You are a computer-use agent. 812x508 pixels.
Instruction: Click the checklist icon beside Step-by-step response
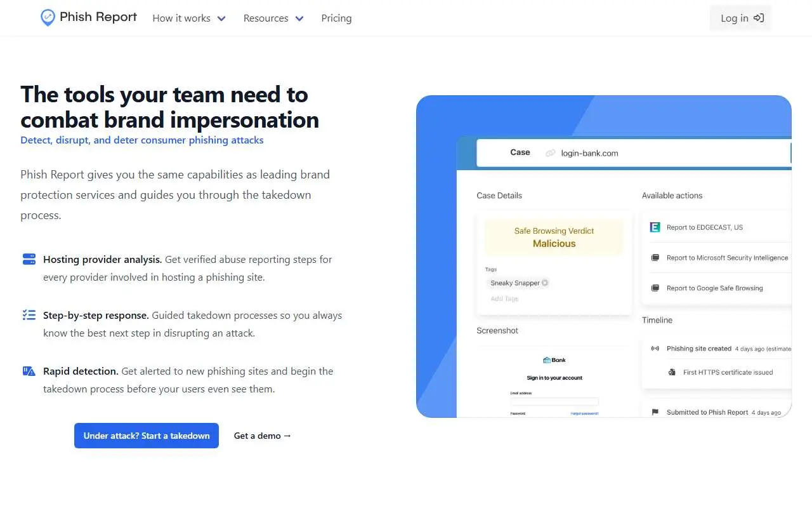click(29, 315)
